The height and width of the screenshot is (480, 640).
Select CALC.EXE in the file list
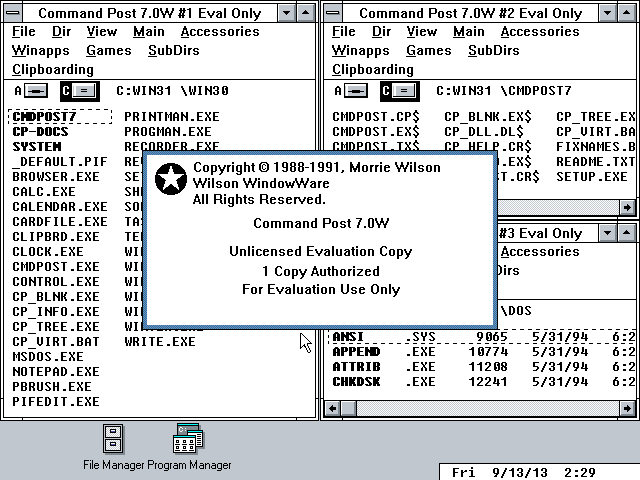(x=44, y=192)
